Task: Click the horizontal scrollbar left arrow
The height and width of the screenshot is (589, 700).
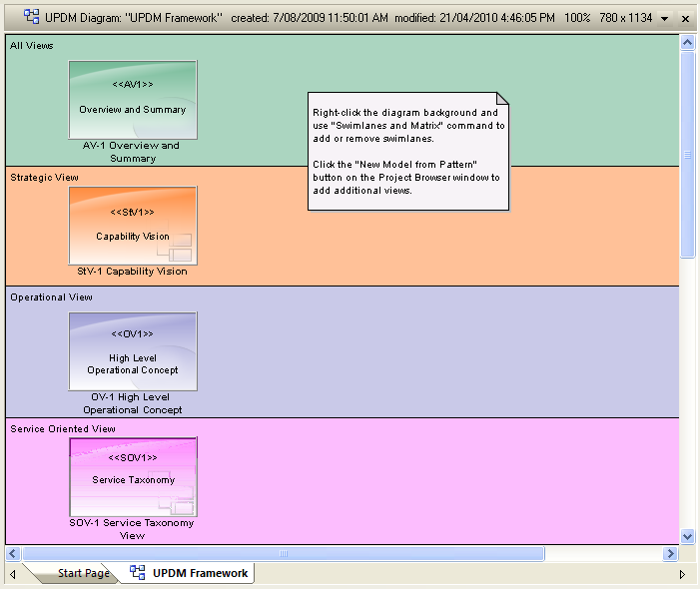Action: [x=13, y=553]
